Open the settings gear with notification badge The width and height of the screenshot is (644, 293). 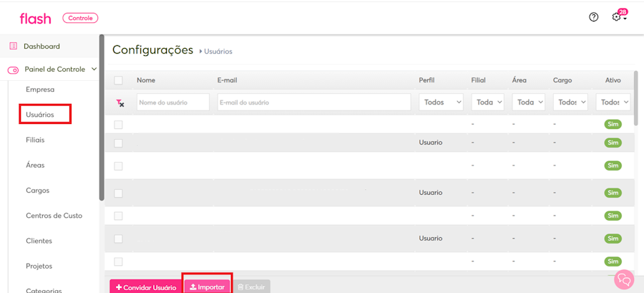pyautogui.click(x=620, y=16)
